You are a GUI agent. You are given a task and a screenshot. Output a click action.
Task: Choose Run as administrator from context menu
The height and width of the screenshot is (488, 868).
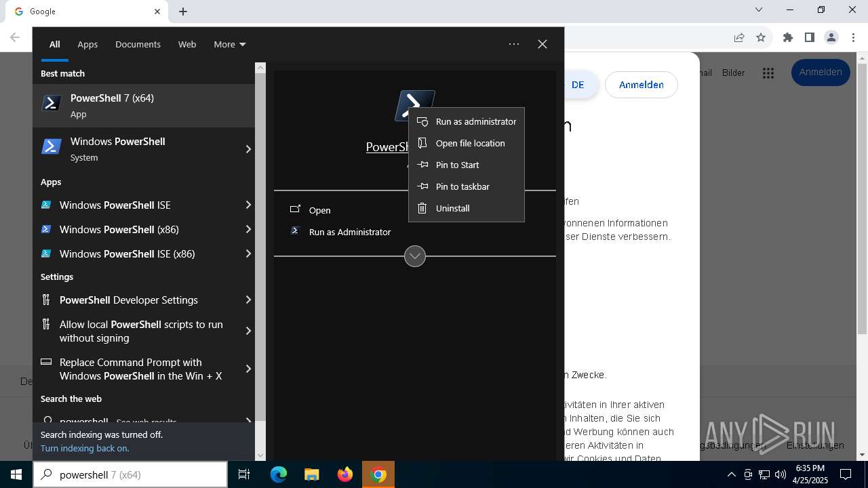tap(467, 121)
